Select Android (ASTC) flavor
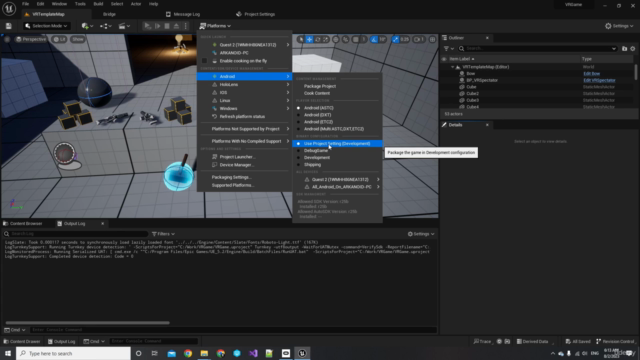This screenshot has height=360, width=640. pos(318,108)
